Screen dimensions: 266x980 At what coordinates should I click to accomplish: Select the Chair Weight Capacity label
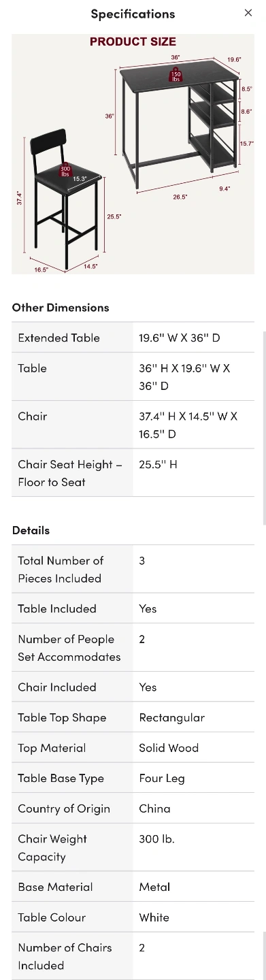coord(52,848)
